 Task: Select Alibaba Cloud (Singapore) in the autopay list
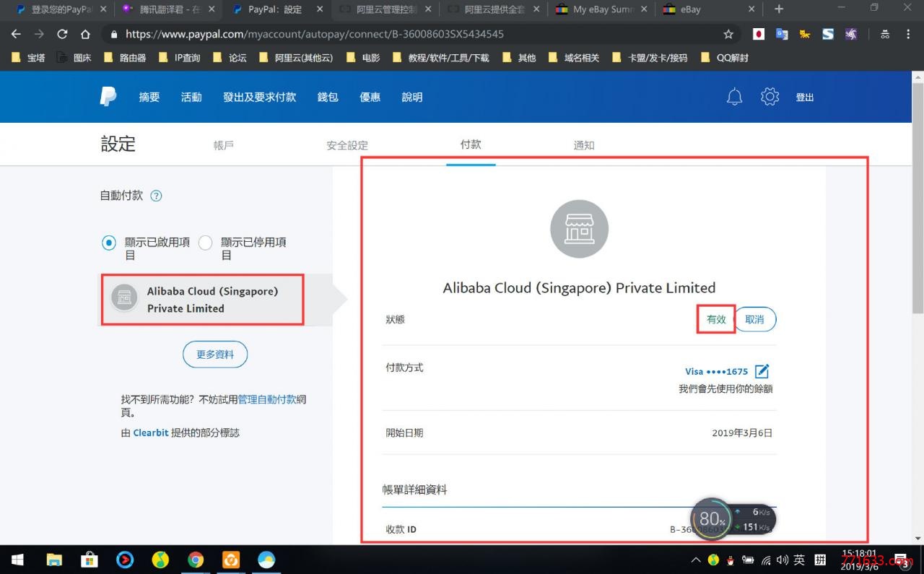(214, 300)
